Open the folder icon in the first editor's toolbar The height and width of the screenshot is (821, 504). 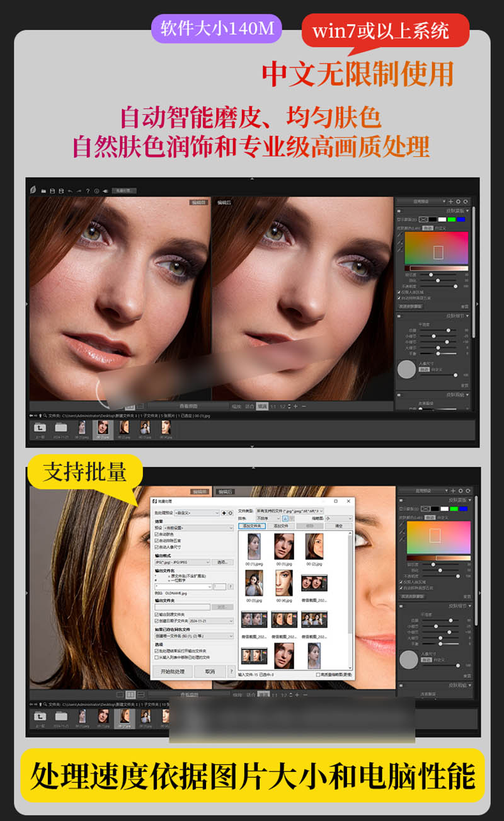click(x=43, y=191)
